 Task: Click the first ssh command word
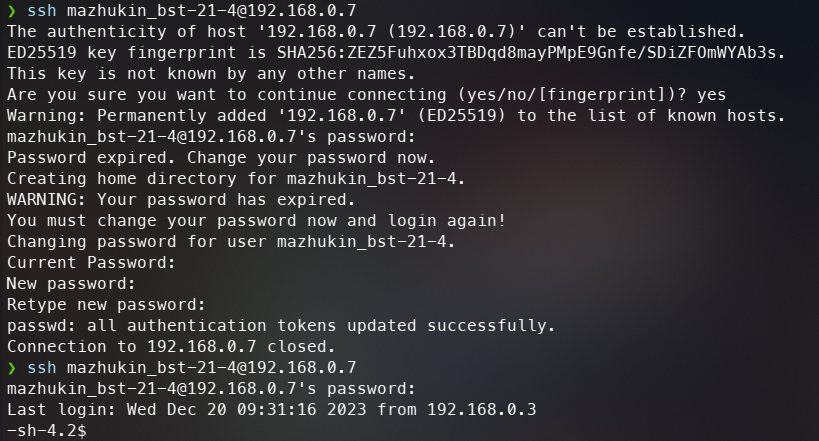click(x=42, y=10)
